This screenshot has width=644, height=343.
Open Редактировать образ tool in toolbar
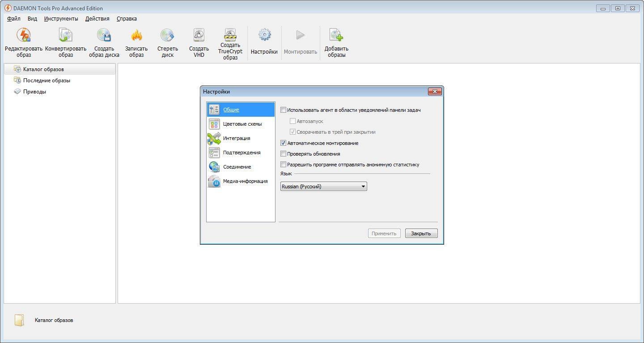pos(24,43)
